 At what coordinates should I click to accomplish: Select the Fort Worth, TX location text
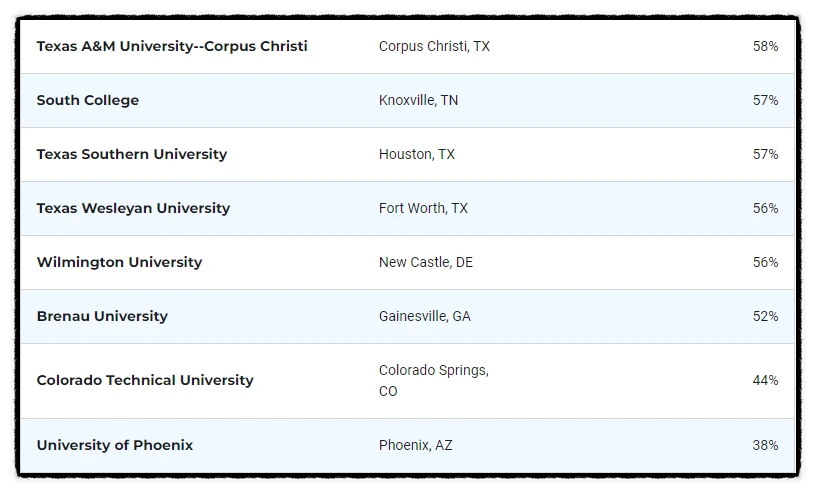pos(423,208)
